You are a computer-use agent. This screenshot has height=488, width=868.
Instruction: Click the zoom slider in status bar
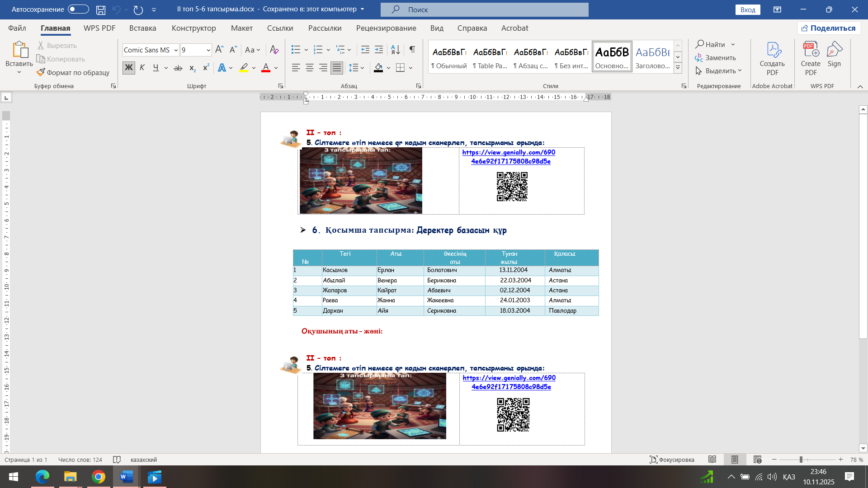801,460
